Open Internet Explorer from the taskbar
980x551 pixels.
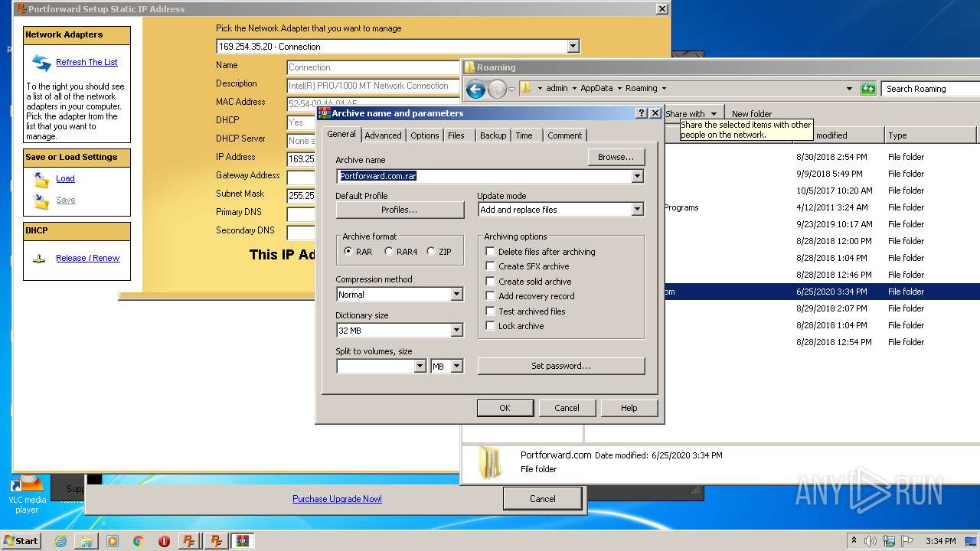click(60, 541)
